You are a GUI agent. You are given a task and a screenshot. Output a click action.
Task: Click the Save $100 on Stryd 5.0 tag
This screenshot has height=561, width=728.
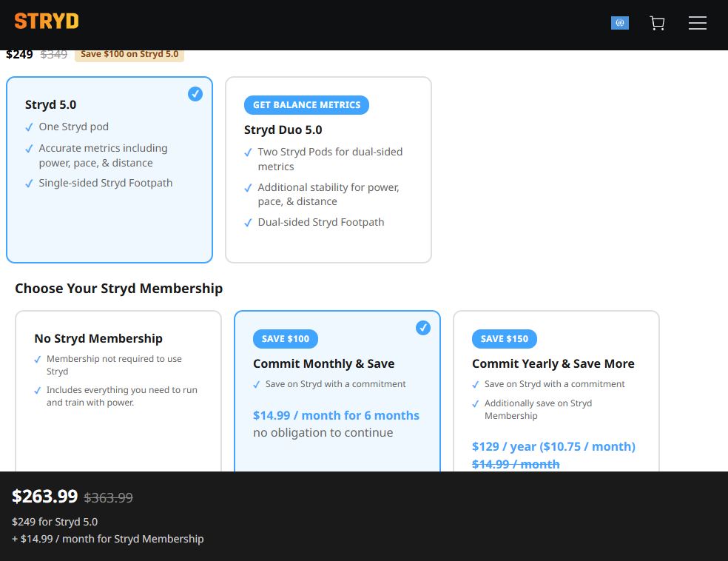(x=129, y=54)
